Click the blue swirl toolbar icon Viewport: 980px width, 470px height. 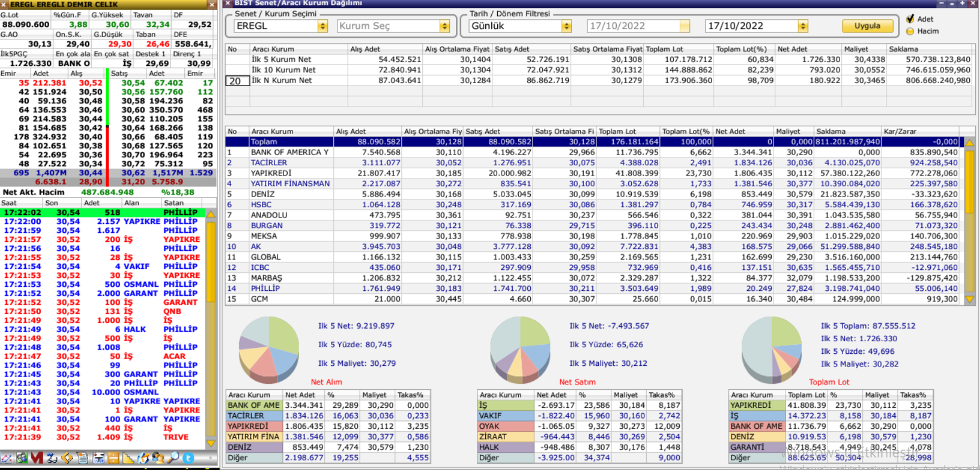pyautogui.click(x=143, y=458)
